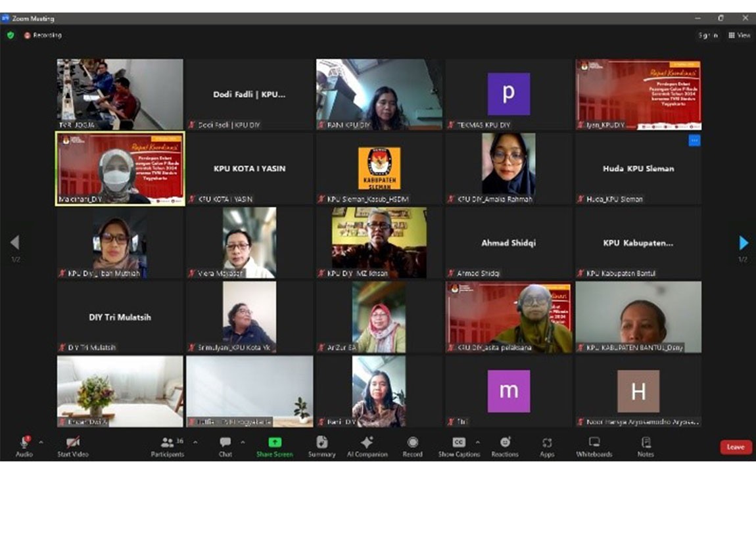Turn on camera with Start Video
Viewport: 756px width, 537px height.
pos(72,446)
